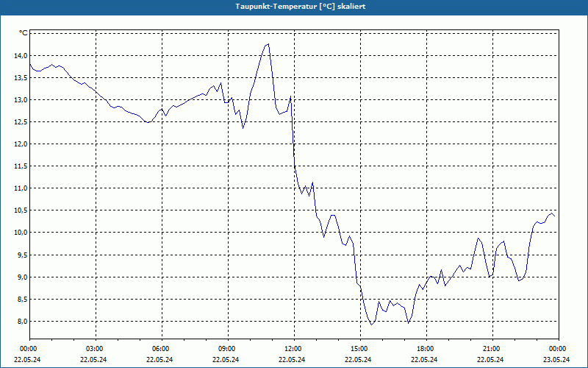
Task: Pick the 22.05.24 date under 18:00
Action: [x=425, y=359]
